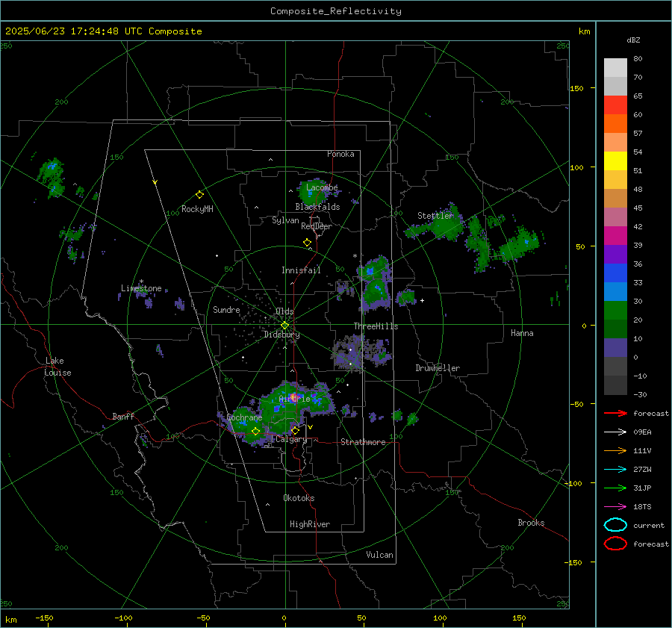Viewport: 672px width, 628px height.
Task: Select the Airdrie label
Action: click(294, 399)
